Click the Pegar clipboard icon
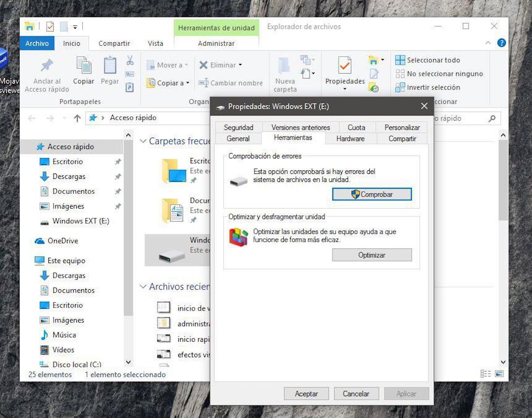Screen dimensions: 532x418 pos(110,65)
